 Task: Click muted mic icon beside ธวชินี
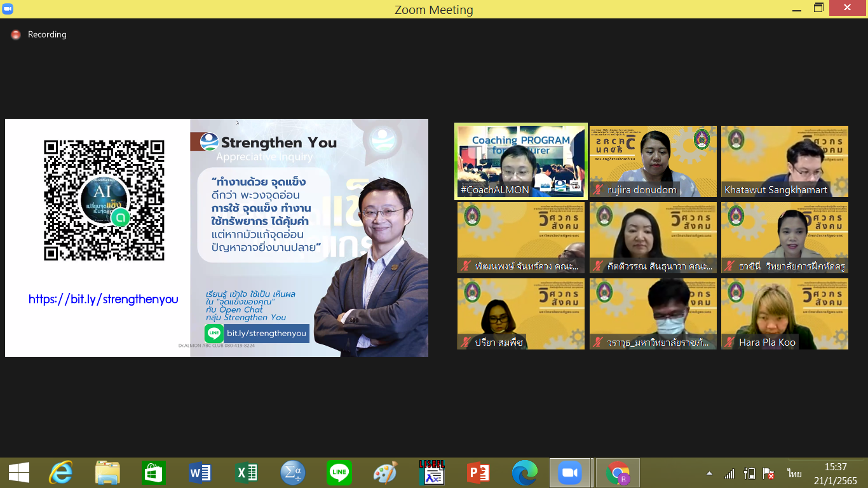coord(729,266)
